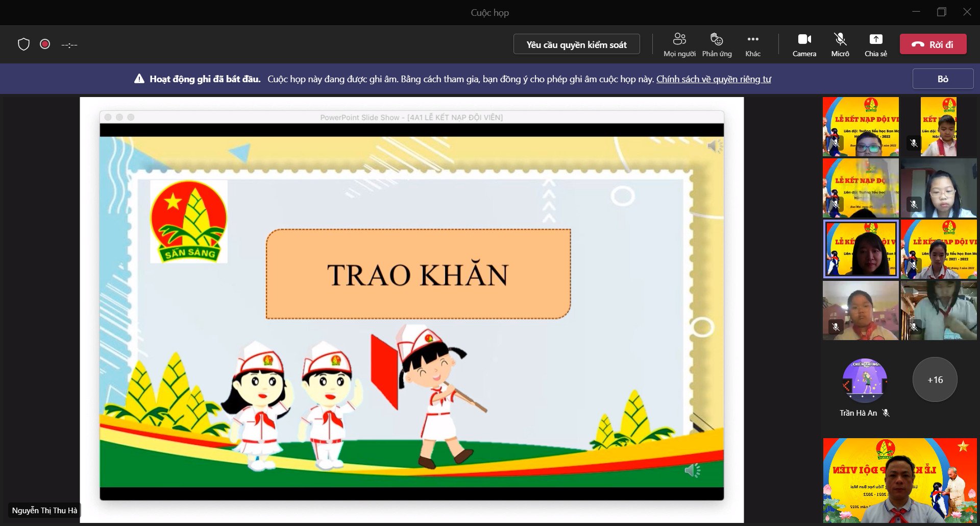The width and height of the screenshot is (980, 526).
Task: Open the Phản ứng reactions menu
Action: tap(717, 44)
